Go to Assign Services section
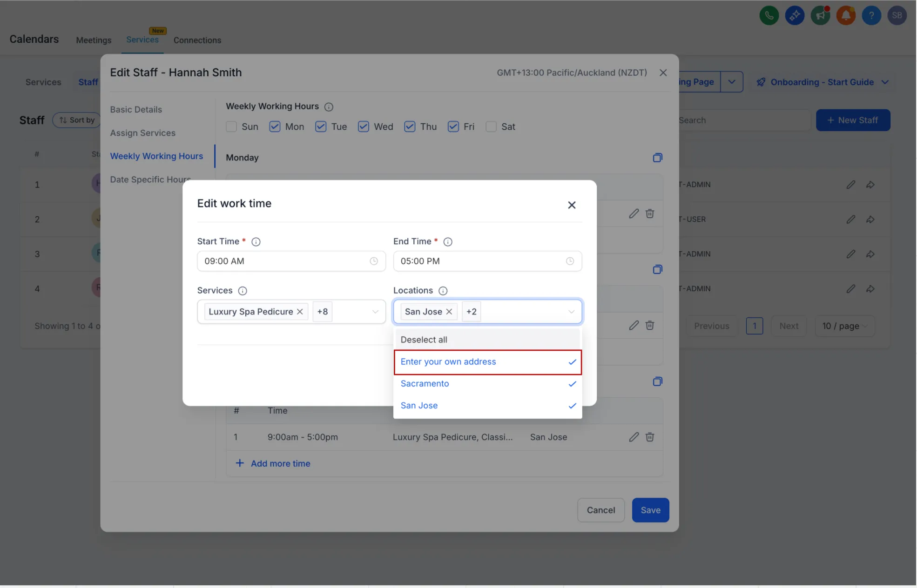This screenshot has width=917, height=588. [x=142, y=133]
